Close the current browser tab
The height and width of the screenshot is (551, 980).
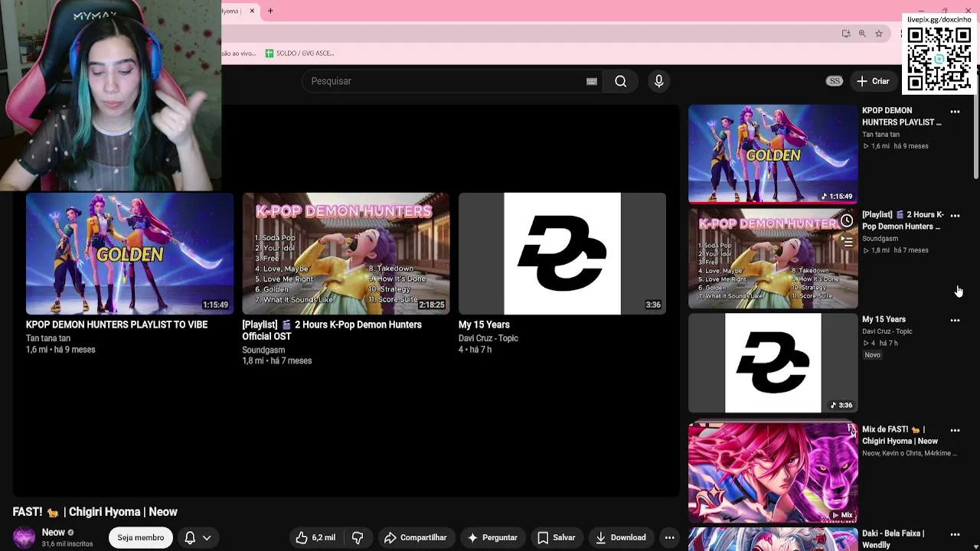pos(251,11)
